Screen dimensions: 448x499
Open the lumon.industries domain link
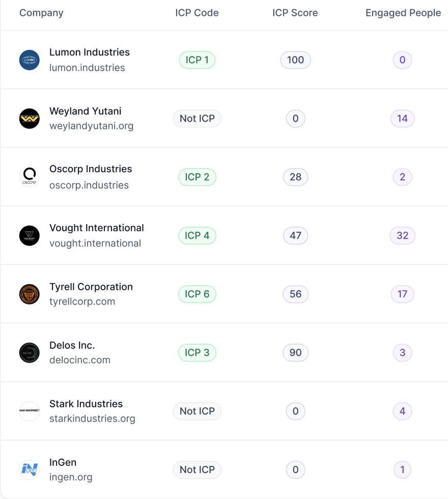[87, 67]
